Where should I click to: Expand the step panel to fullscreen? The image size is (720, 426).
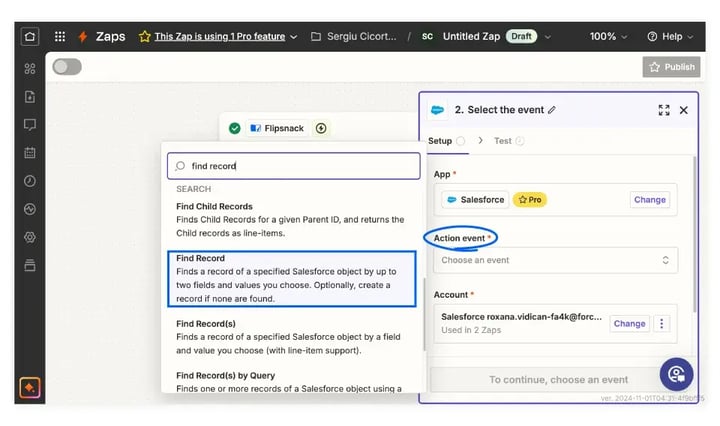664,110
